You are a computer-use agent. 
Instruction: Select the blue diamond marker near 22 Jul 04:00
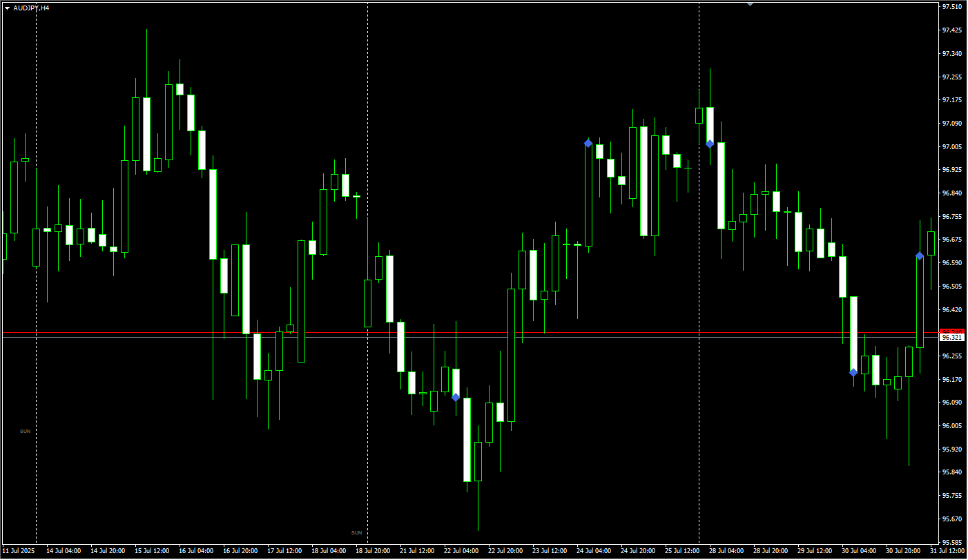click(x=456, y=397)
